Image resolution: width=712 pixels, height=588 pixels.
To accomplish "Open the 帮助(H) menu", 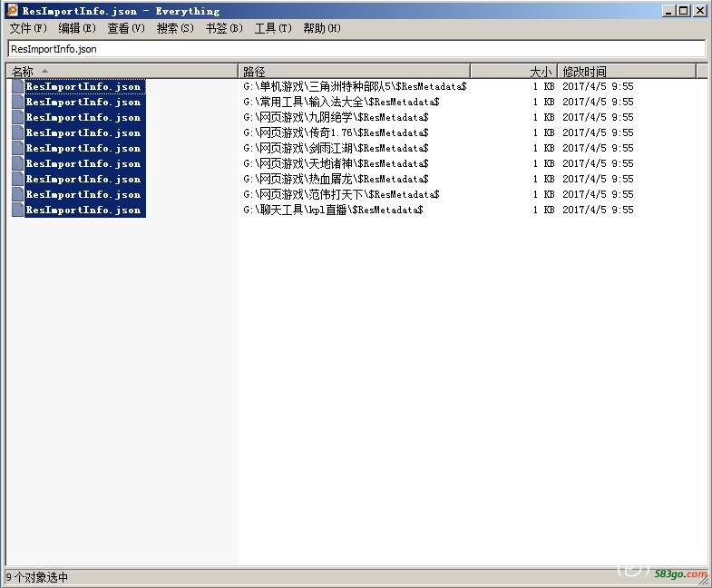I will [x=322, y=28].
